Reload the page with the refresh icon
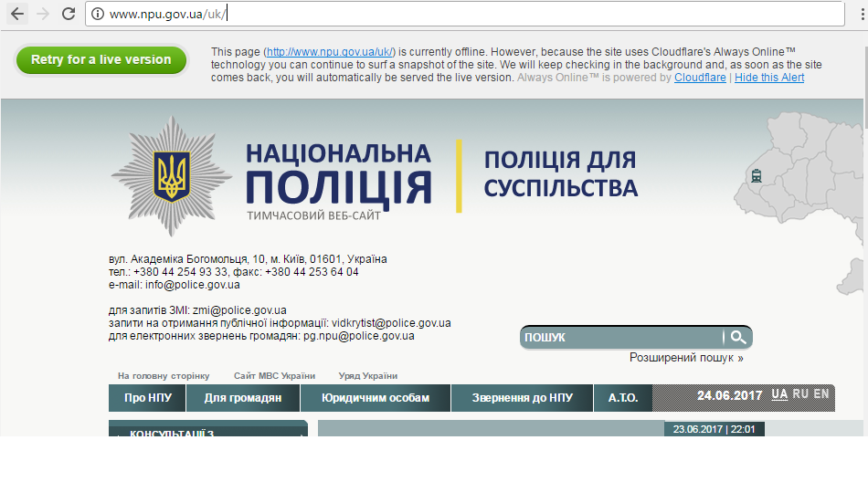The height and width of the screenshot is (503, 868). 69,14
